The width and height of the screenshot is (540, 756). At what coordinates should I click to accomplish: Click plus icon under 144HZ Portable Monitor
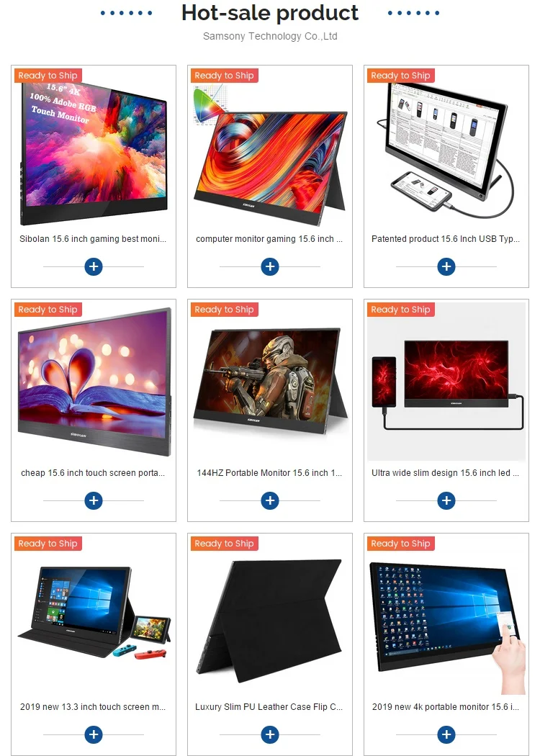(x=270, y=500)
